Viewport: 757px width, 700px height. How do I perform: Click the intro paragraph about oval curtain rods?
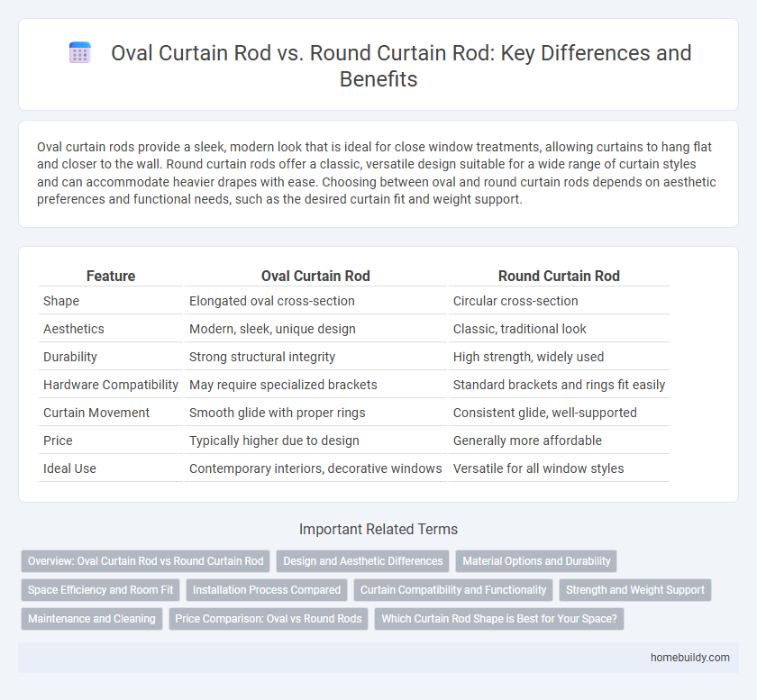377,173
